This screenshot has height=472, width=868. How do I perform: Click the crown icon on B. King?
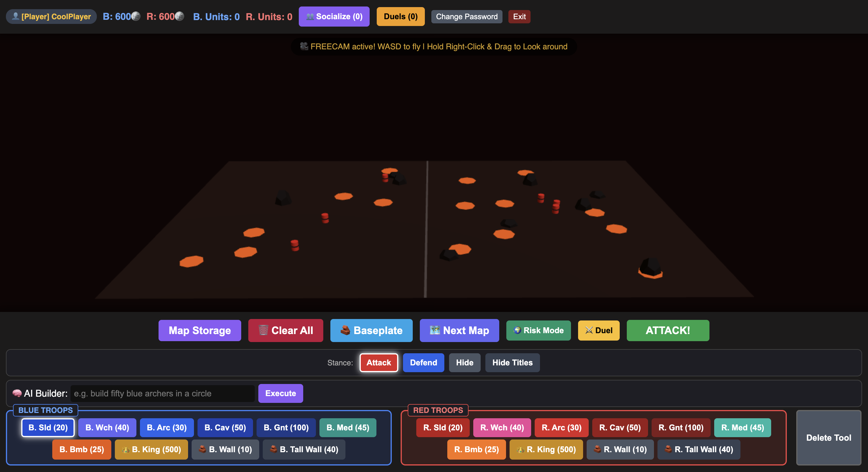(x=126, y=450)
